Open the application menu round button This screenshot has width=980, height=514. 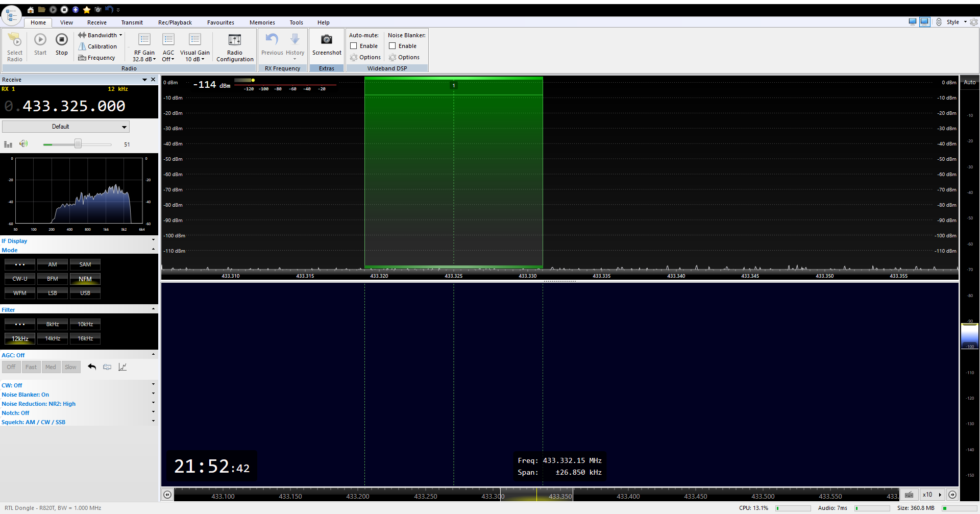(x=12, y=15)
